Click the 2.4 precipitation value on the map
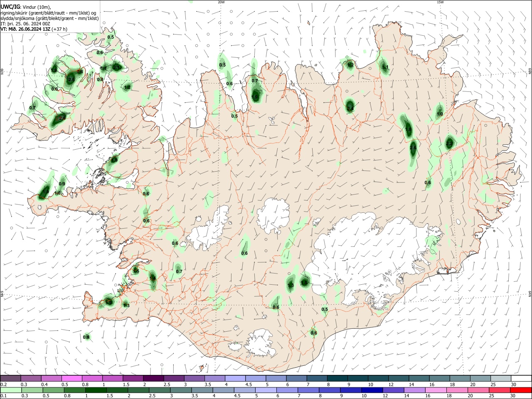The height and width of the screenshot is (399, 532). 350,108
